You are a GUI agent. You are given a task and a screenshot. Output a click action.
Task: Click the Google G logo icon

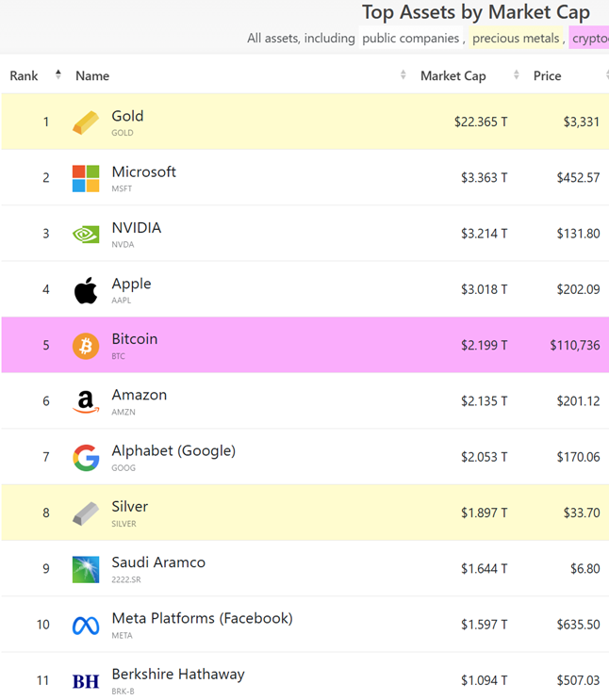coord(86,458)
